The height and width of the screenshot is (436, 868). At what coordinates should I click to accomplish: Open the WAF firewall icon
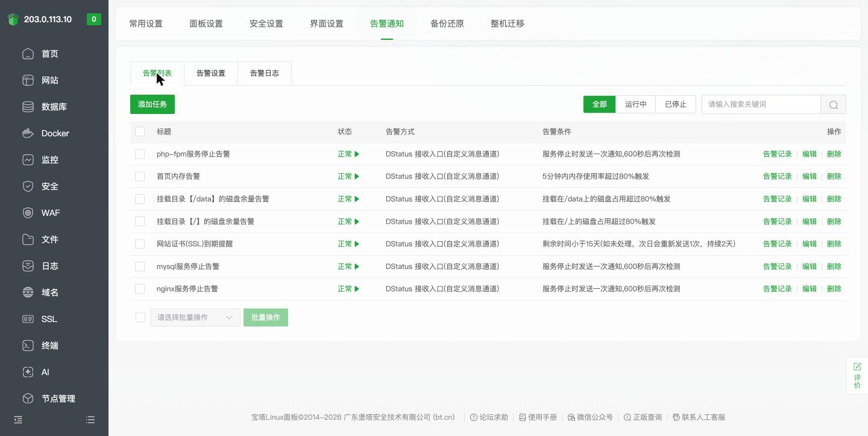[28, 213]
